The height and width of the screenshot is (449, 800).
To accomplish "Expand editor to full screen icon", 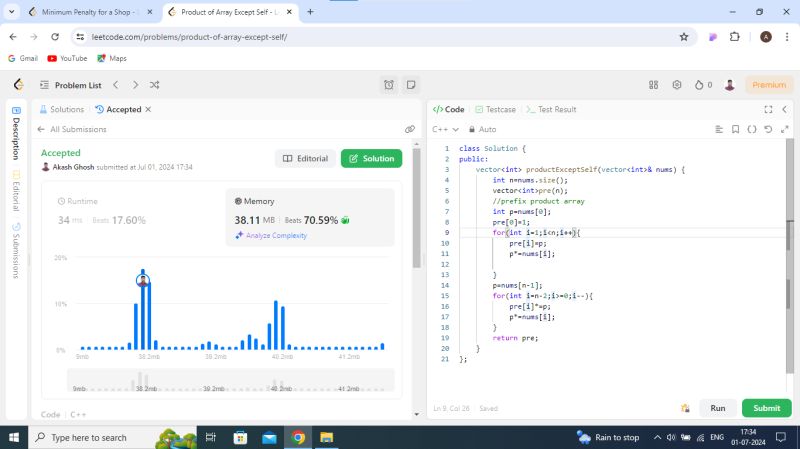I will tap(785, 129).
